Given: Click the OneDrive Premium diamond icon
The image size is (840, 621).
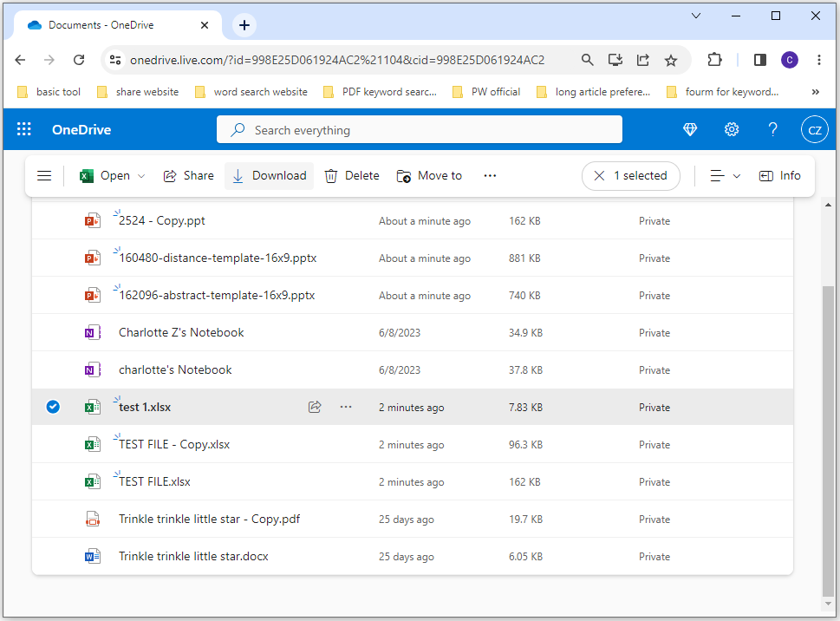Looking at the screenshot, I should pyautogui.click(x=690, y=130).
